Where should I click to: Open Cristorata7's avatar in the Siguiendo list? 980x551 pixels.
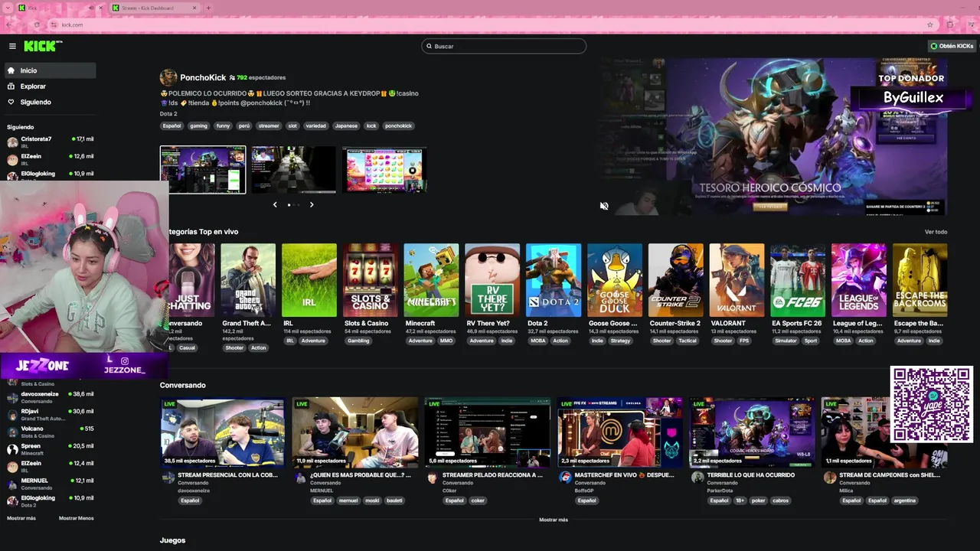tap(12, 142)
